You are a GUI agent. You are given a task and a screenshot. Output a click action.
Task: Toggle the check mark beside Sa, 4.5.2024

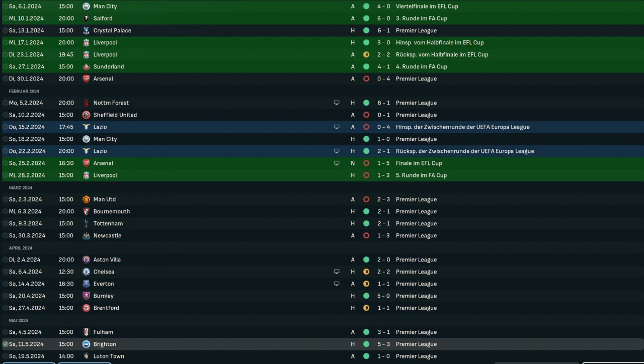pyautogui.click(x=5, y=332)
